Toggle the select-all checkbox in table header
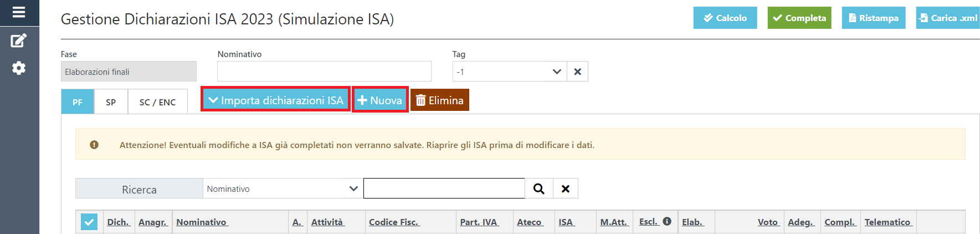This screenshot has width=980, height=234. (x=89, y=222)
